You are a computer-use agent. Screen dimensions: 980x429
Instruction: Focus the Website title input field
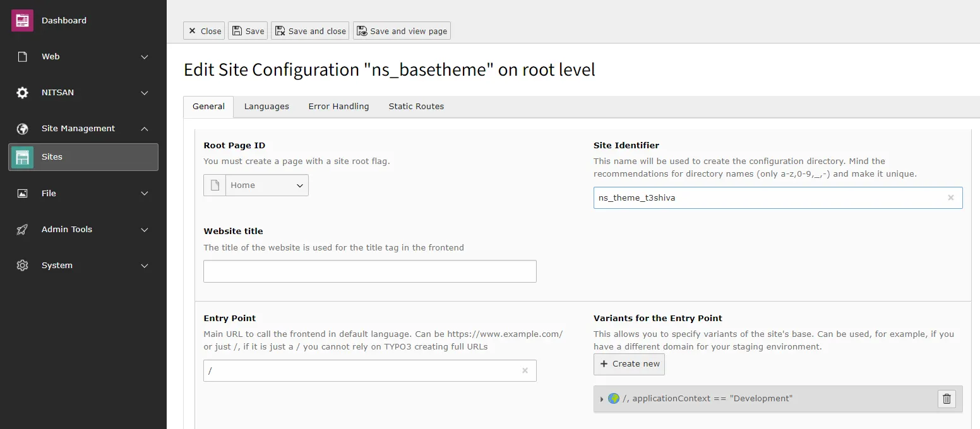pos(370,271)
